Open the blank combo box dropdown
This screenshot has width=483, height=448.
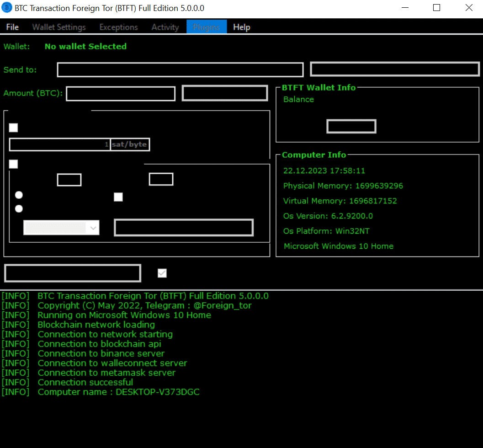coord(61,228)
